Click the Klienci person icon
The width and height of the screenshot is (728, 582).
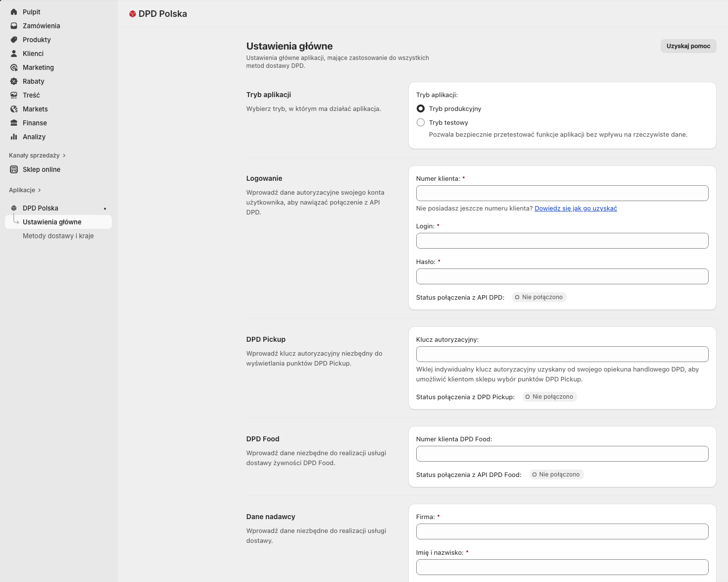click(x=14, y=53)
